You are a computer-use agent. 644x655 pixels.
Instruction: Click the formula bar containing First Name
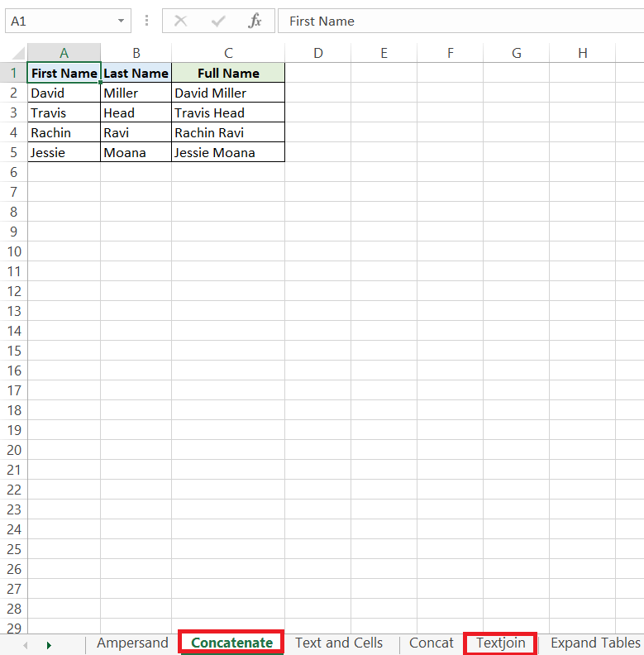(461, 21)
